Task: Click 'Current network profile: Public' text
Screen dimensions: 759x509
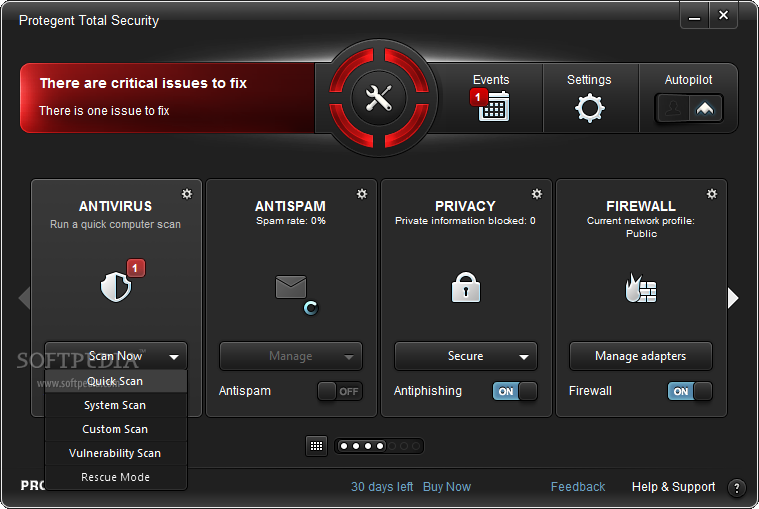Action: [641, 227]
